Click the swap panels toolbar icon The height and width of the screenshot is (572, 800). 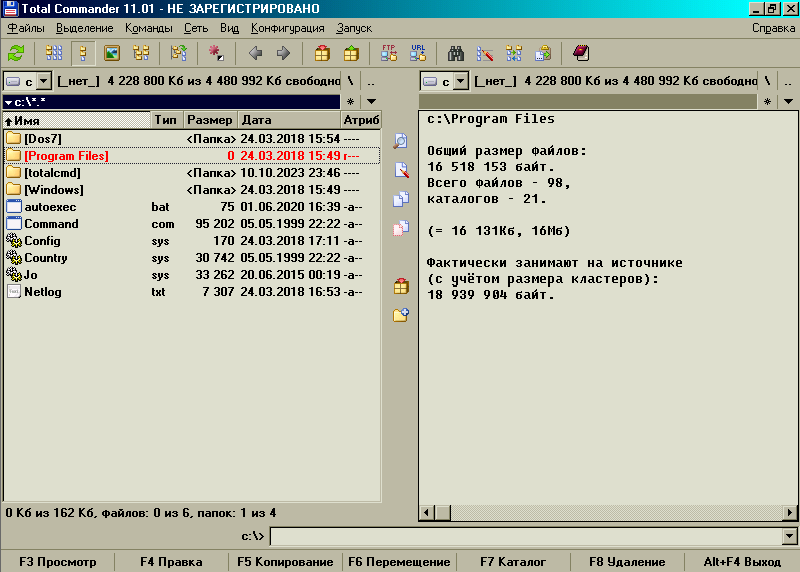[x=179, y=53]
